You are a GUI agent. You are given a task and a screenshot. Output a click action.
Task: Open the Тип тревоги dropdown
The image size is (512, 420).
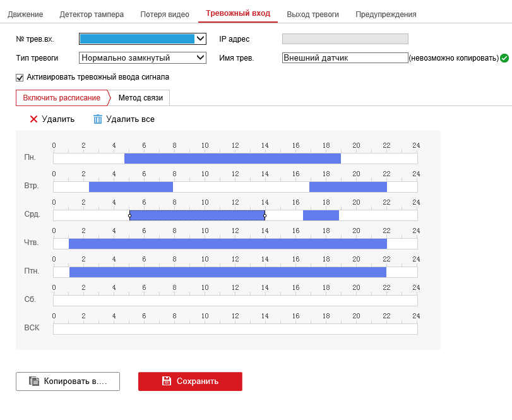pos(143,58)
